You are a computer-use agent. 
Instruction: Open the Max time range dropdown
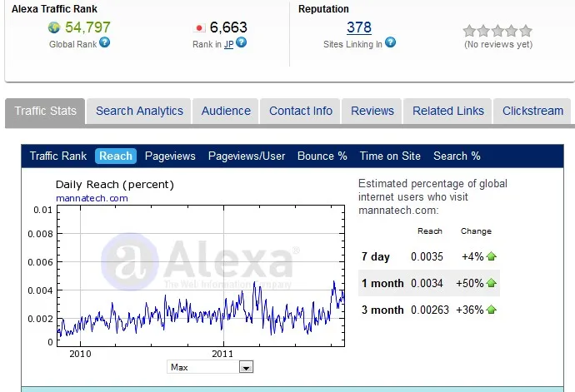coord(210,367)
